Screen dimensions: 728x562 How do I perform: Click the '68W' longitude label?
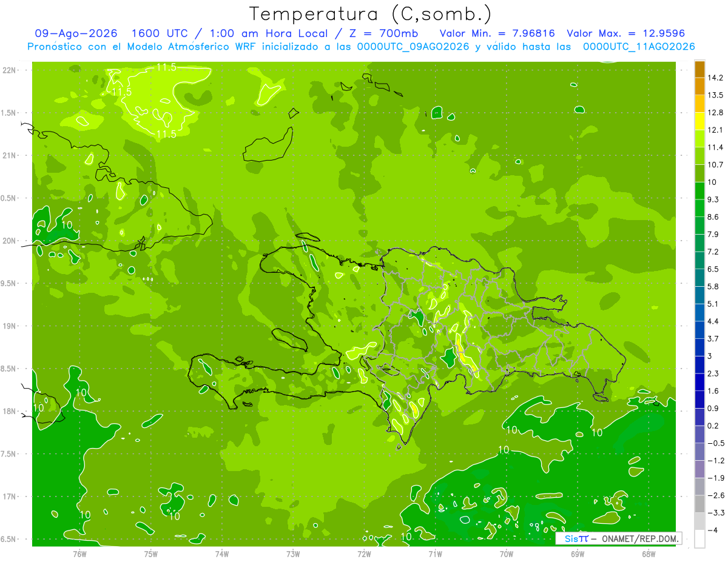[649, 554]
